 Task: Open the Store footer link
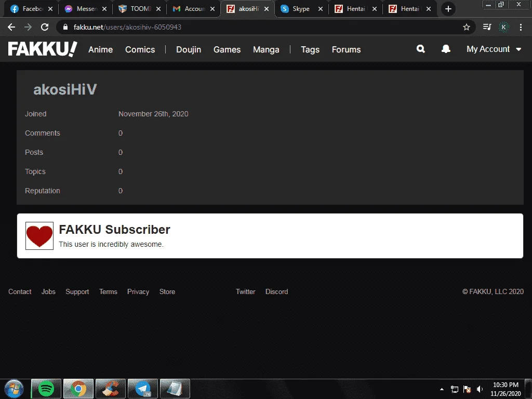pyautogui.click(x=167, y=292)
